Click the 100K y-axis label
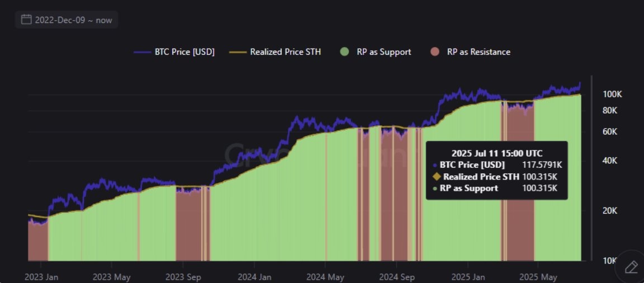This screenshot has width=644, height=283. pyautogui.click(x=612, y=95)
